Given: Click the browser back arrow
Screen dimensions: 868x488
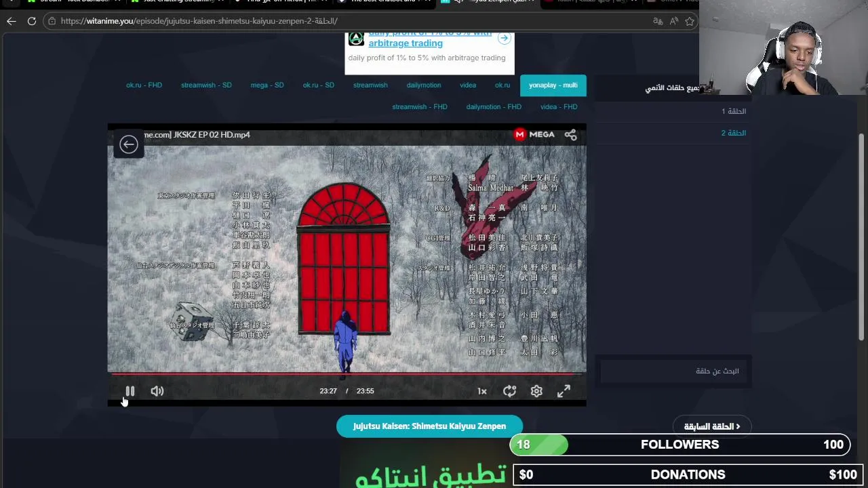Looking at the screenshot, I should [12, 21].
